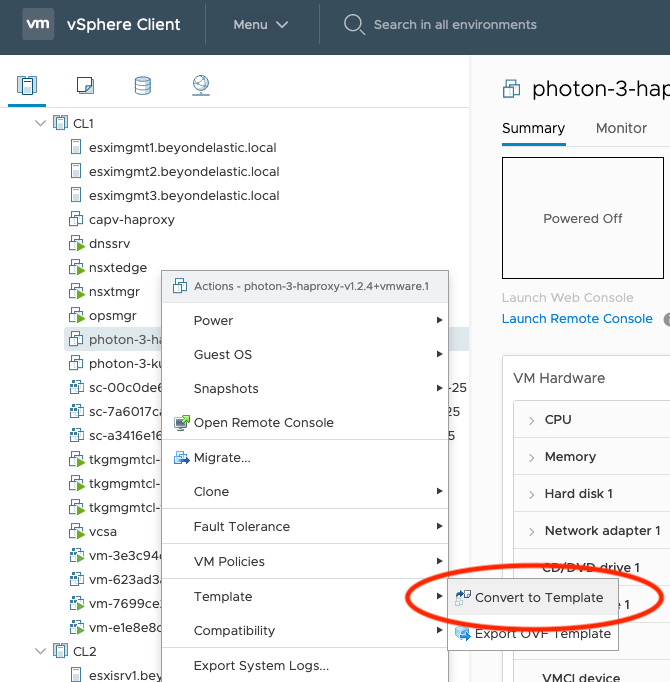The image size is (670, 682).
Task: Open the Networking inventory view icon
Action: tap(200, 86)
